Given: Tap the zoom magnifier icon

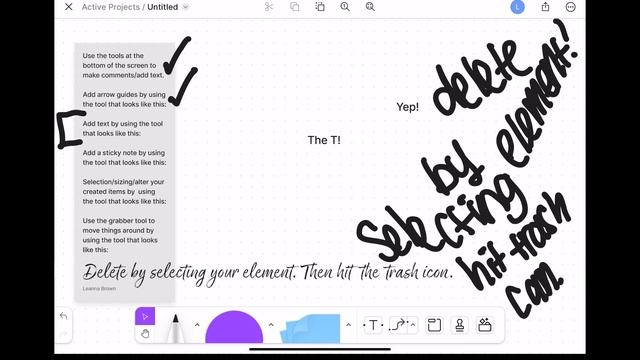Looking at the screenshot, I should tap(345, 7).
